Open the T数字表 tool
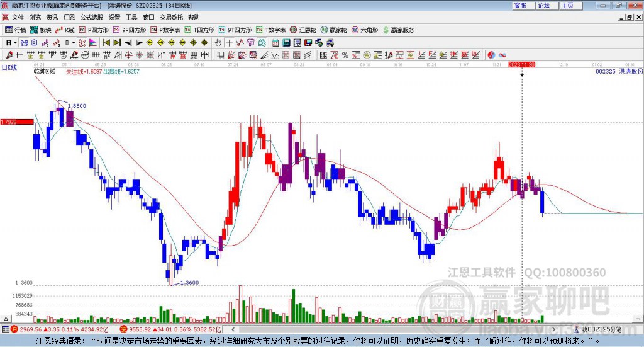Viewport: 644px width, 347px height. point(270,30)
